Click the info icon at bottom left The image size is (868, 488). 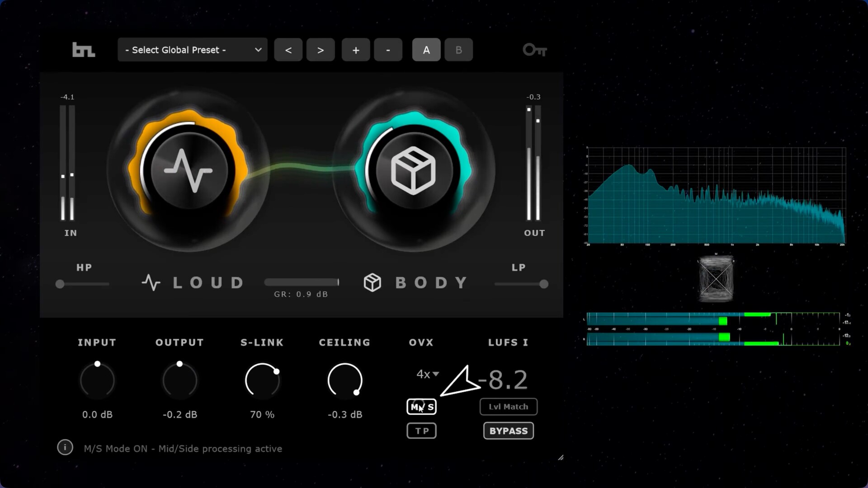point(65,448)
